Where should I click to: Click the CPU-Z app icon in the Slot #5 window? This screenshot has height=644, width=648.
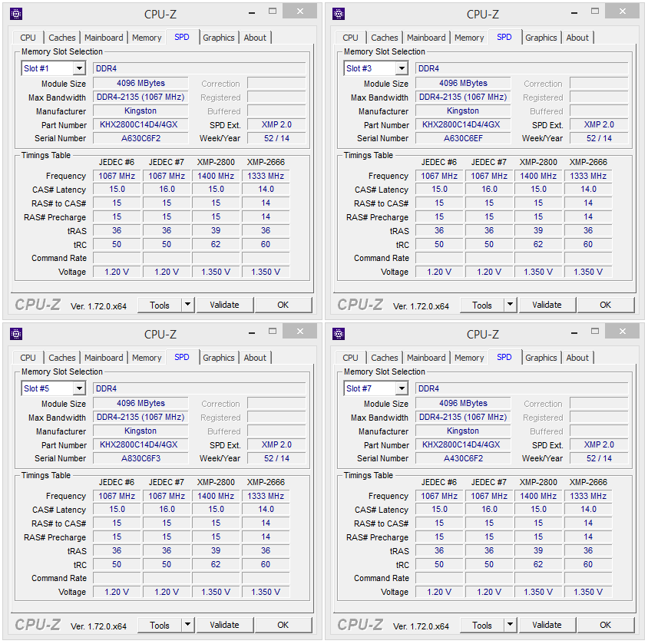pos(16,334)
